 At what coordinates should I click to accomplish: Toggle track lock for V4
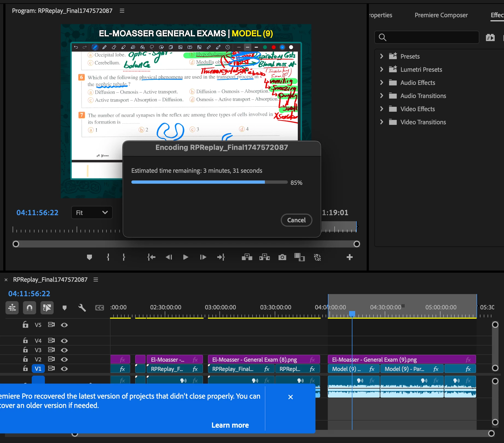[25, 341]
